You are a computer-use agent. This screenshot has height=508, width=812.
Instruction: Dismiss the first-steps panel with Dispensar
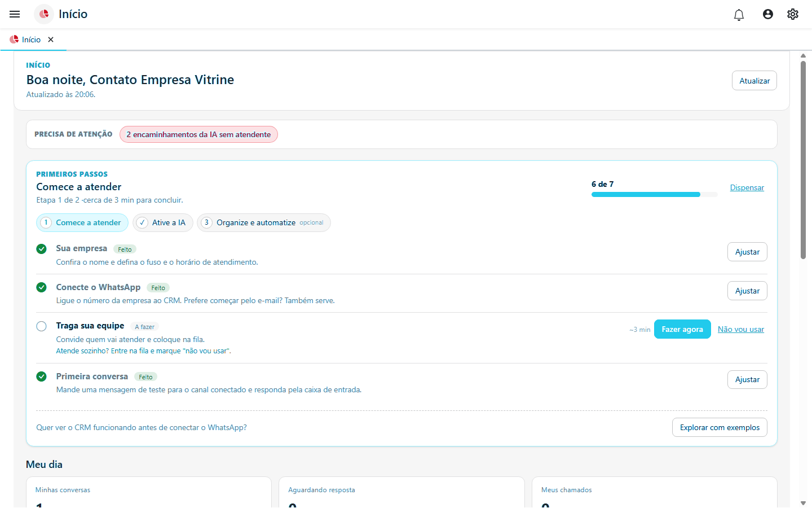747,188
